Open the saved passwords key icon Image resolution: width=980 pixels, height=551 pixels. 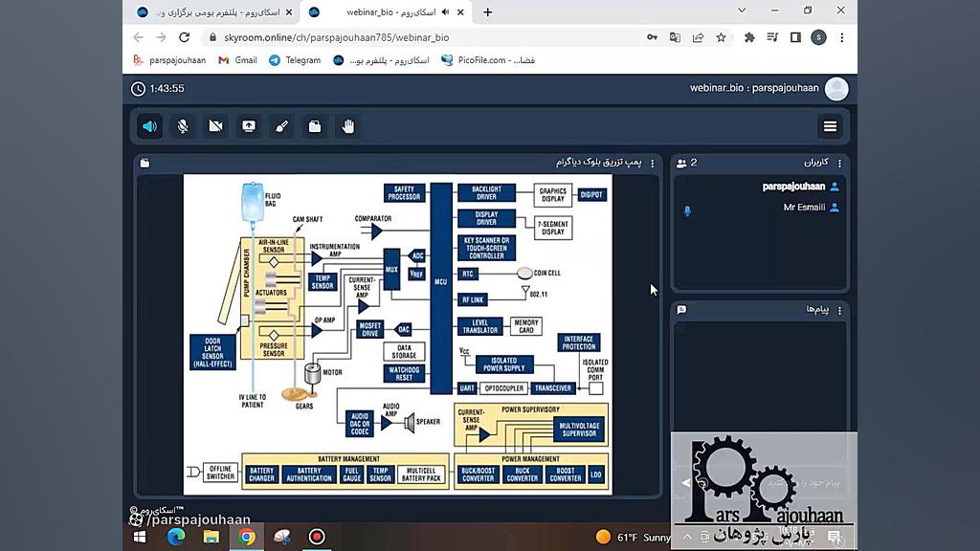(652, 37)
